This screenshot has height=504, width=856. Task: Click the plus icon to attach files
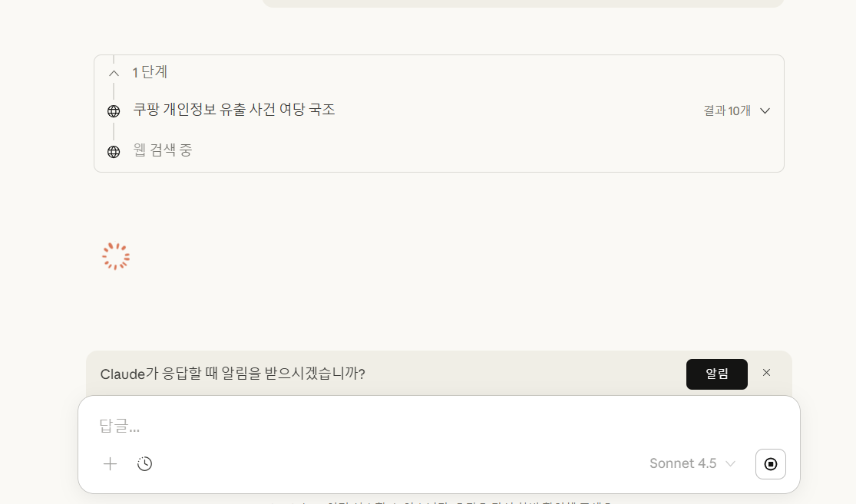(110, 463)
